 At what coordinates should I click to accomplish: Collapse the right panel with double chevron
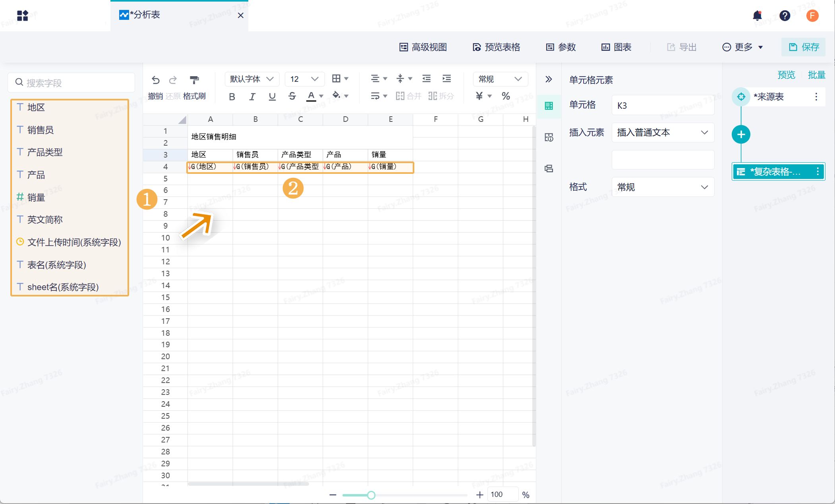point(549,79)
